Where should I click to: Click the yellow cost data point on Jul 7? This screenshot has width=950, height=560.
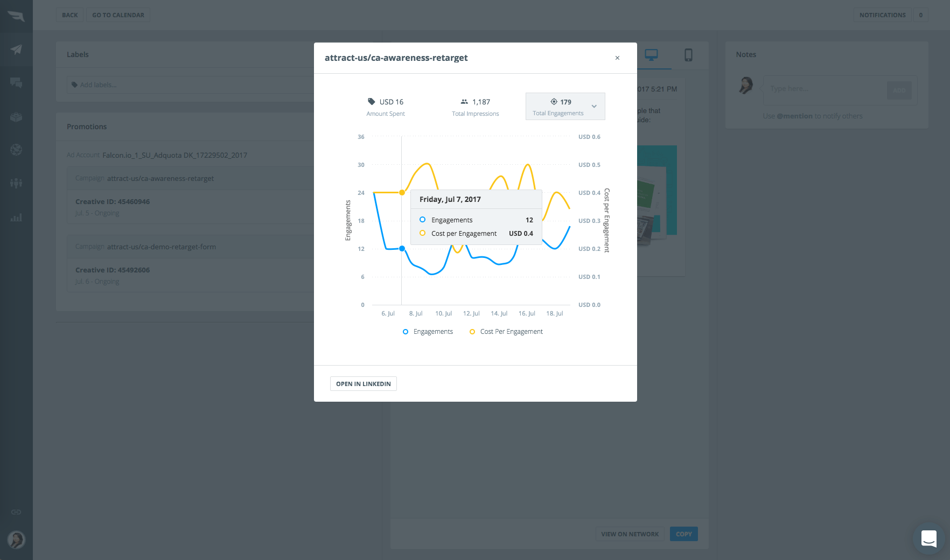(402, 192)
